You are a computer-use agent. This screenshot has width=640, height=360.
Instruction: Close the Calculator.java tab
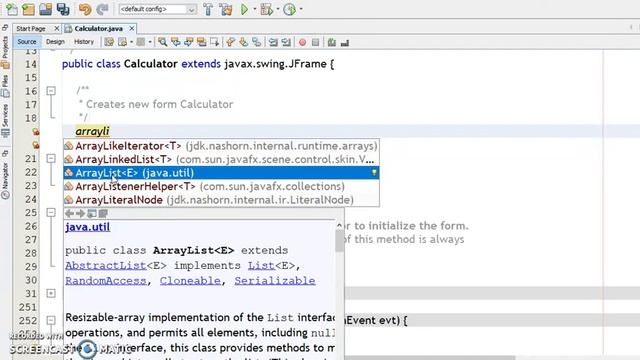point(131,29)
